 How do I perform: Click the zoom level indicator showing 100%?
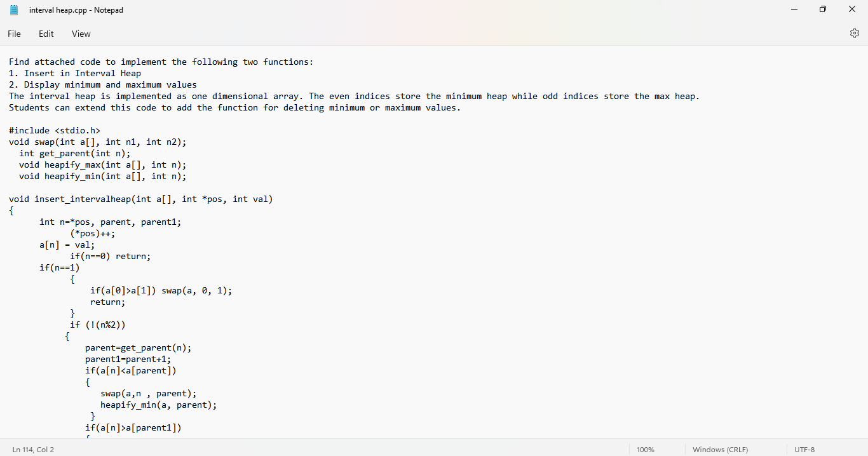coord(645,449)
